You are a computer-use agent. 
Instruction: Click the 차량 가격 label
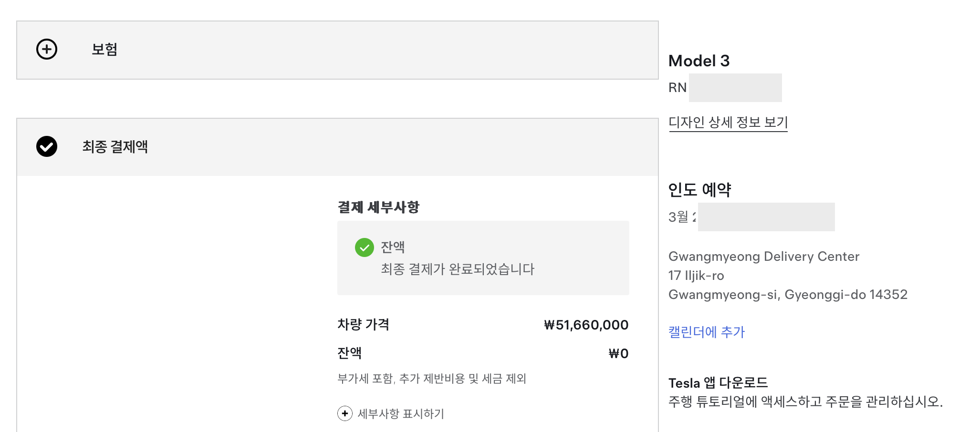363,325
